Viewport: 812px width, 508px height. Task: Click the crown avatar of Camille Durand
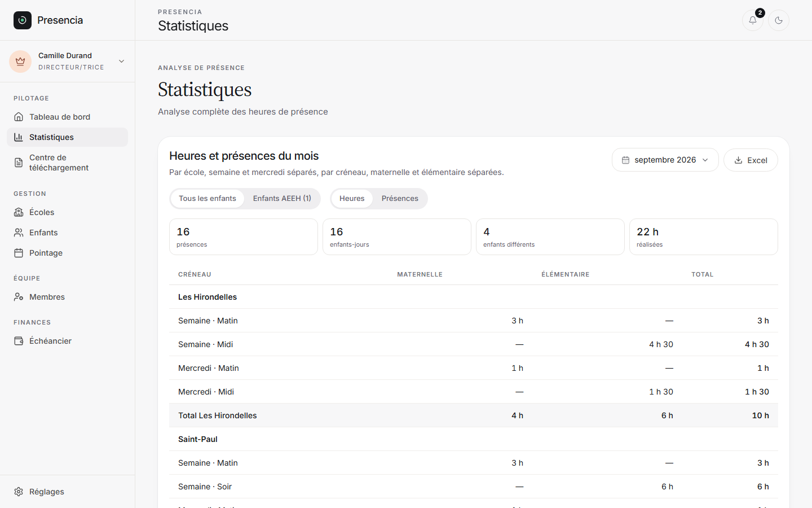click(x=20, y=62)
